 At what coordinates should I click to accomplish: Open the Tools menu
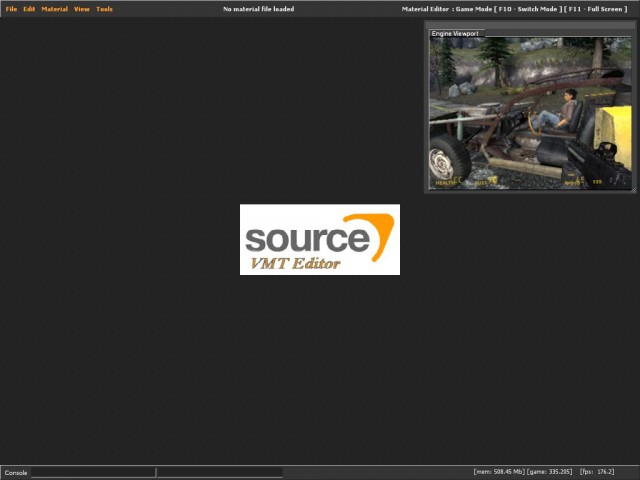click(104, 9)
